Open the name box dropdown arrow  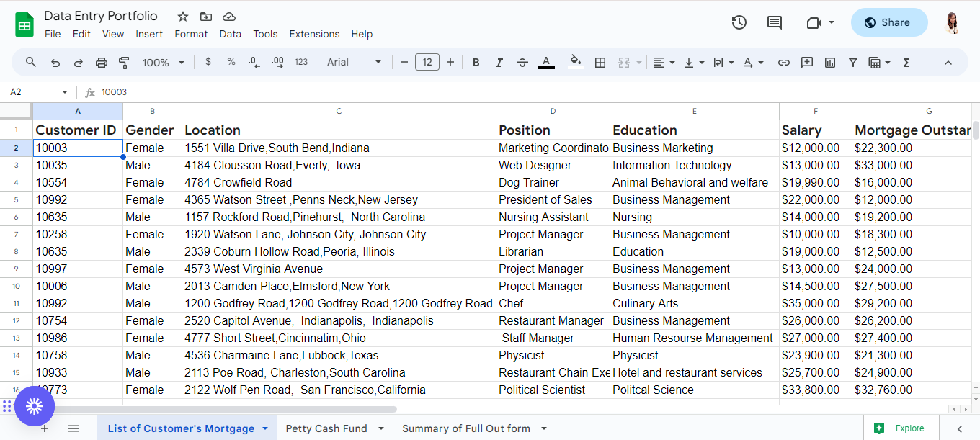pyautogui.click(x=65, y=92)
